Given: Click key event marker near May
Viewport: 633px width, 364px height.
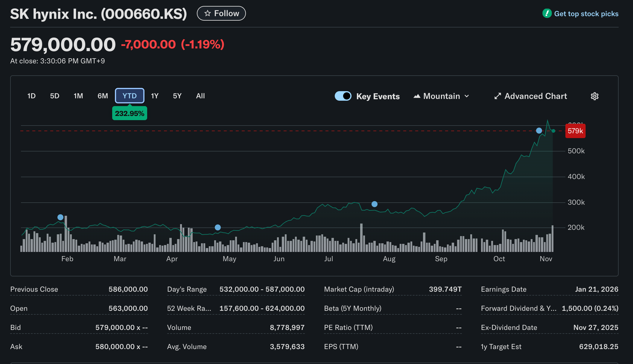Looking at the screenshot, I should 218,227.
